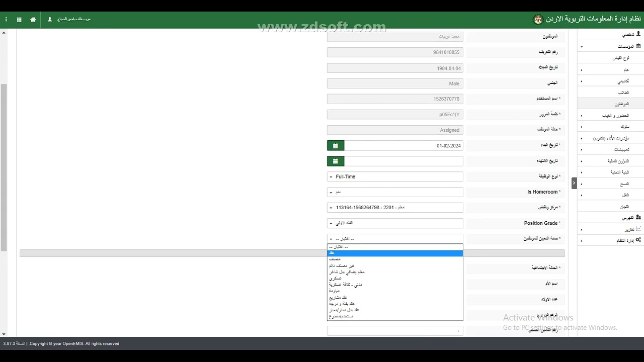Click the اسم المستخدم field 1526370778

(x=395, y=99)
